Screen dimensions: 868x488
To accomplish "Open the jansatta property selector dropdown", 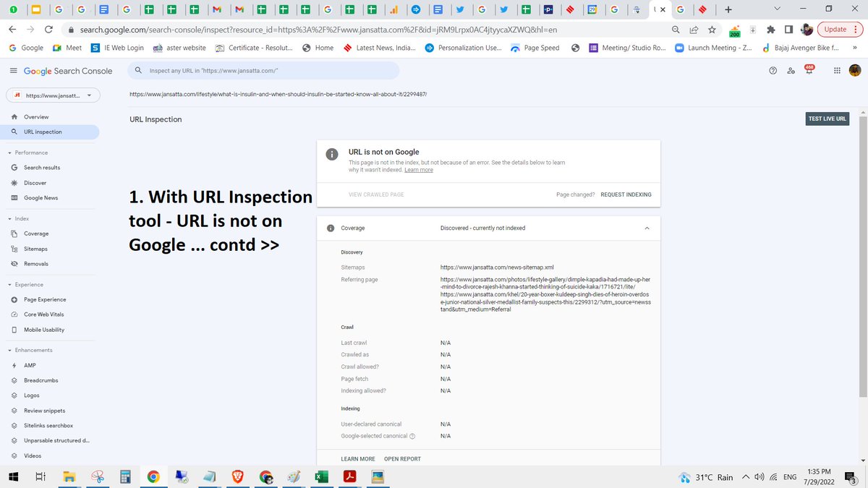I will (x=54, y=95).
